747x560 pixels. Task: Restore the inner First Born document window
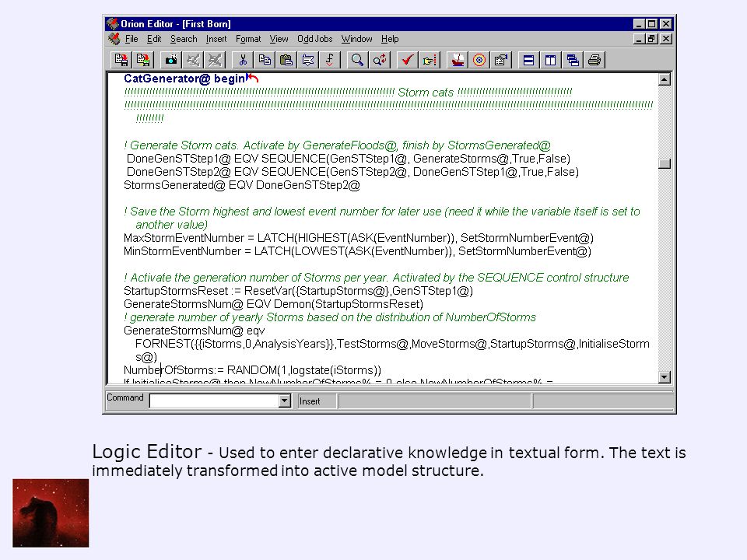(x=652, y=39)
